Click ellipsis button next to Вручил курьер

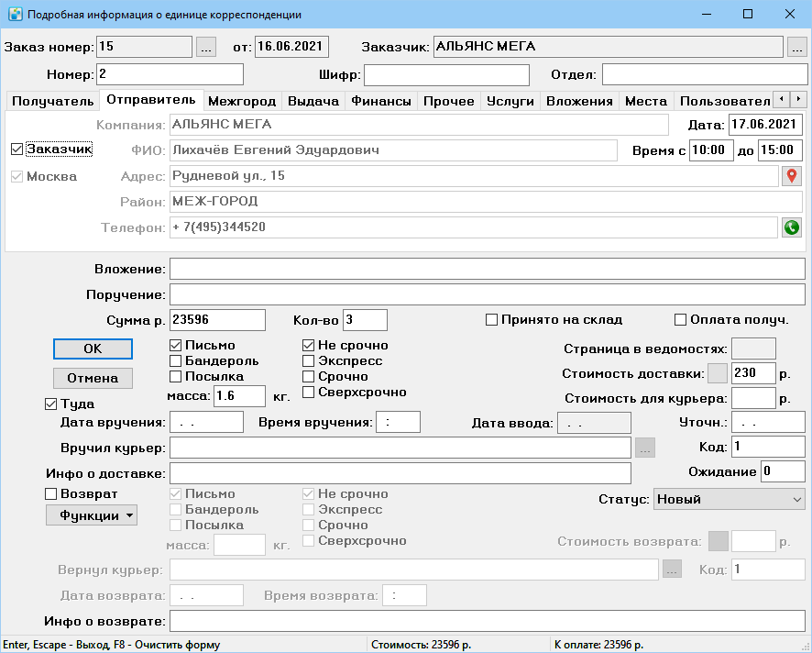645,448
